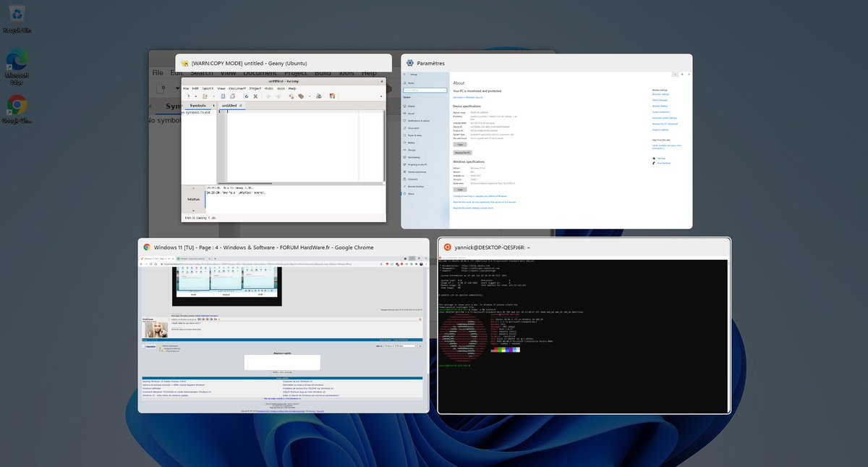Click the About heading in Paramètres thumbnail
This screenshot has height=467, width=868.
(x=459, y=83)
